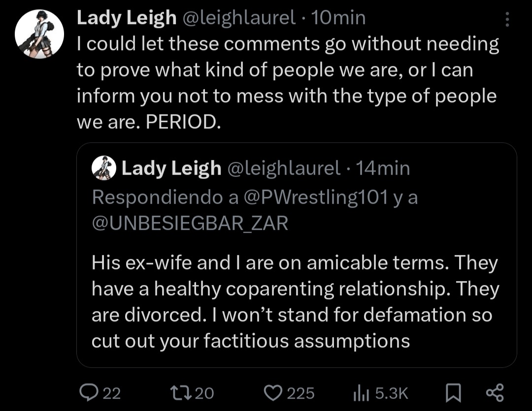This screenshot has width=532, height=411.
Task: Open the mentioned @UNBESIEGBAR_ZAR profile
Action: tap(190, 223)
